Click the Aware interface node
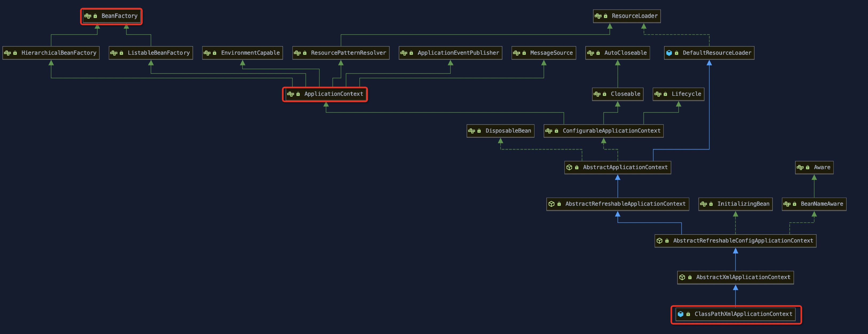 point(814,167)
